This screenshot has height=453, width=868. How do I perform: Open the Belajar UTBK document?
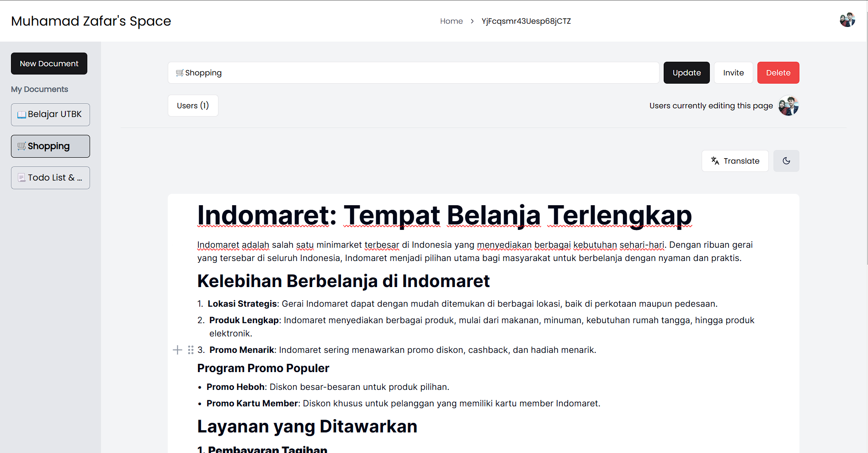[54, 114]
